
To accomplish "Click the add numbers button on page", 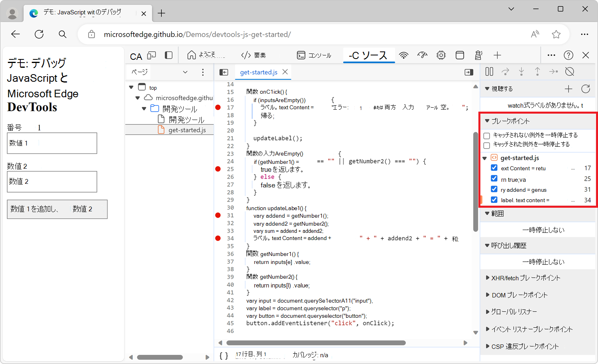I will [x=57, y=209].
